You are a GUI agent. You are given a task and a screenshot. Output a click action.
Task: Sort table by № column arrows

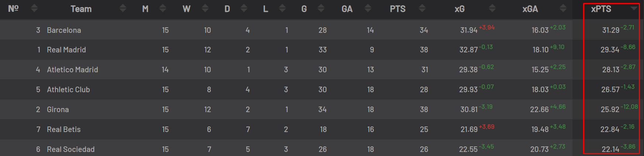coord(34,8)
